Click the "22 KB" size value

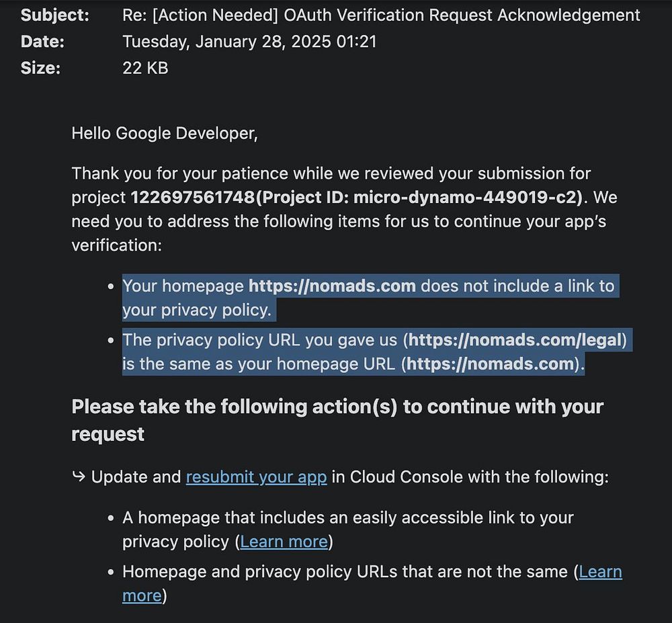click(x=145, y=68)
